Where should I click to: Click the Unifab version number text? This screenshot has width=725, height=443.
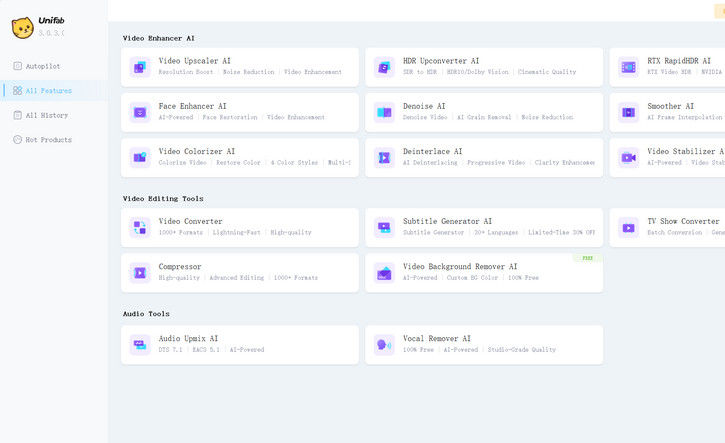click(51, 33)
